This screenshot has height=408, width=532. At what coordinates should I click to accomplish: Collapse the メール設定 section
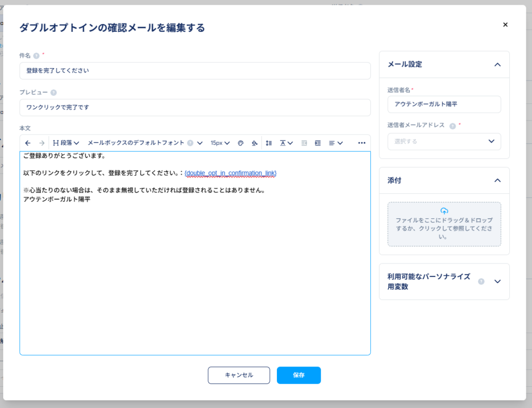[x=497, y=64]
